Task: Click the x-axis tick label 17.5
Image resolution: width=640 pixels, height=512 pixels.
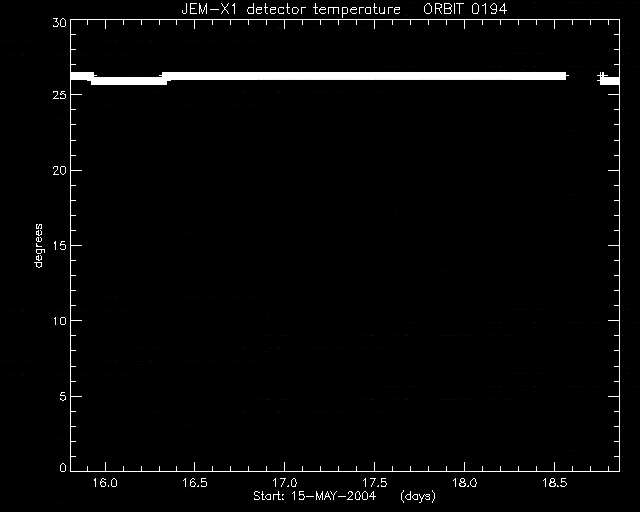Action: (x=375, y=483)
